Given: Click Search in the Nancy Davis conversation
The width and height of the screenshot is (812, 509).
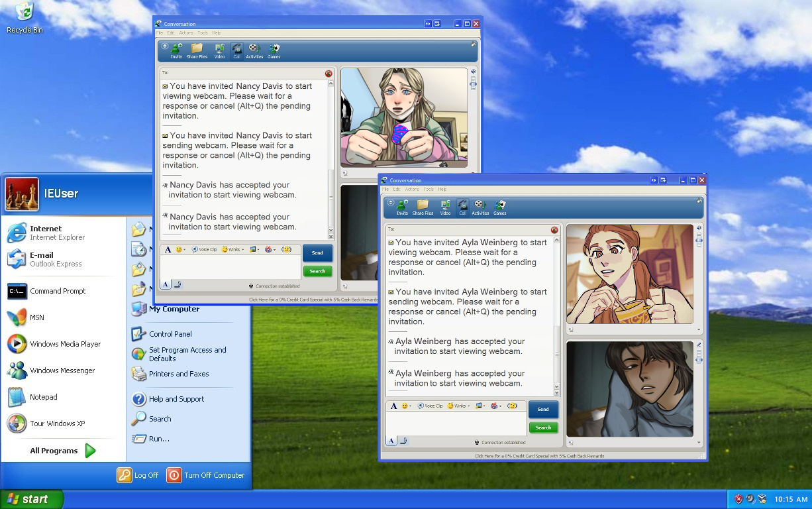Looking at the screenshot, I should [317, 271].
